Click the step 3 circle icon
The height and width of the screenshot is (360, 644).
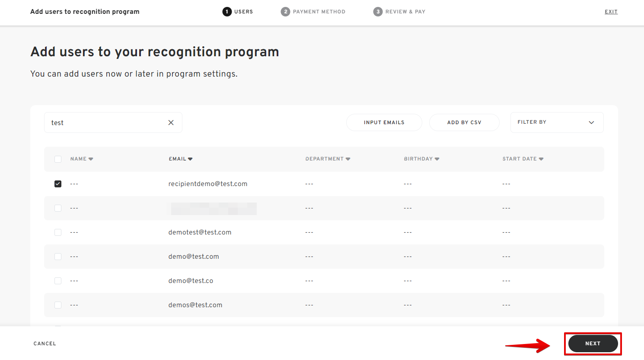(x=378, y=12)
